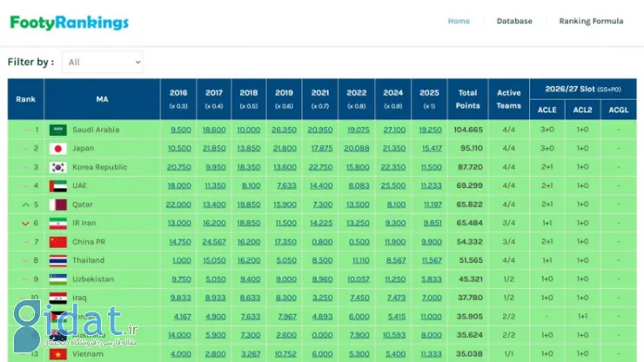
Task: Click the ACGL column header
Action: click(619, 110)
